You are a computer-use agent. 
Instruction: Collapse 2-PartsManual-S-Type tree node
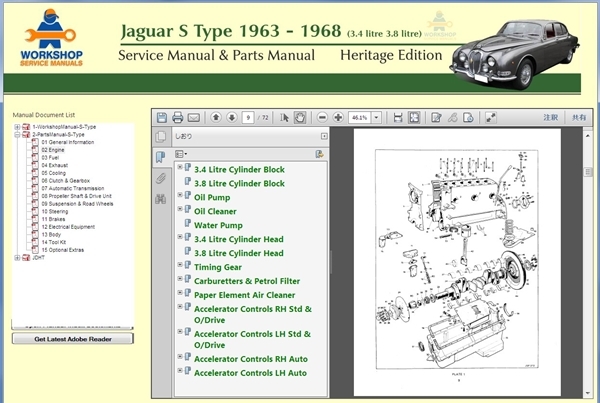(x=17, y=135)
